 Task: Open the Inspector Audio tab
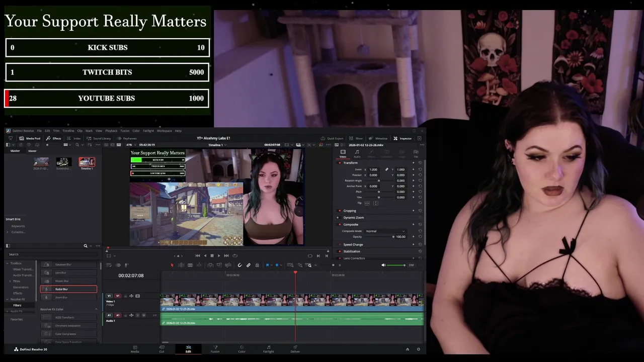tap(357, 153)
